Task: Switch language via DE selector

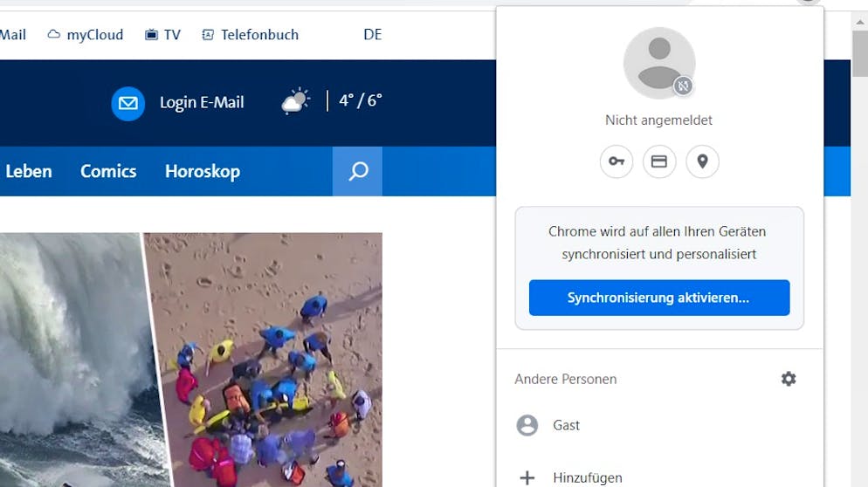Action: click(373, 35)
